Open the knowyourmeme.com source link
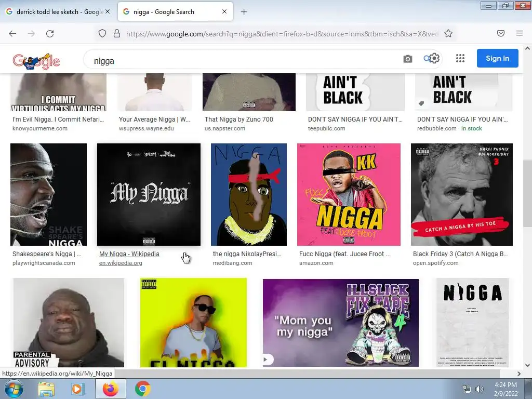 coord(39,128)
